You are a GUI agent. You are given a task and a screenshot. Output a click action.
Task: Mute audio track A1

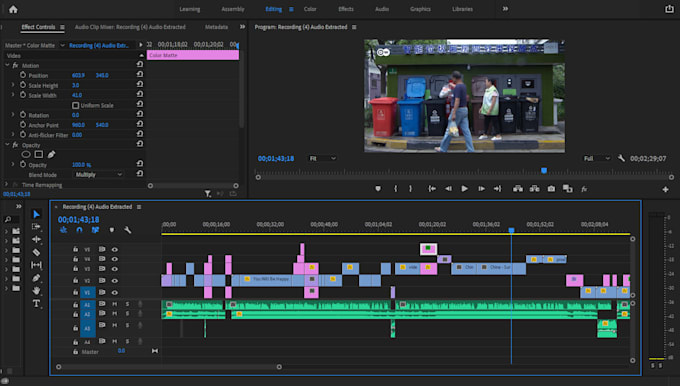pos(114,304)
